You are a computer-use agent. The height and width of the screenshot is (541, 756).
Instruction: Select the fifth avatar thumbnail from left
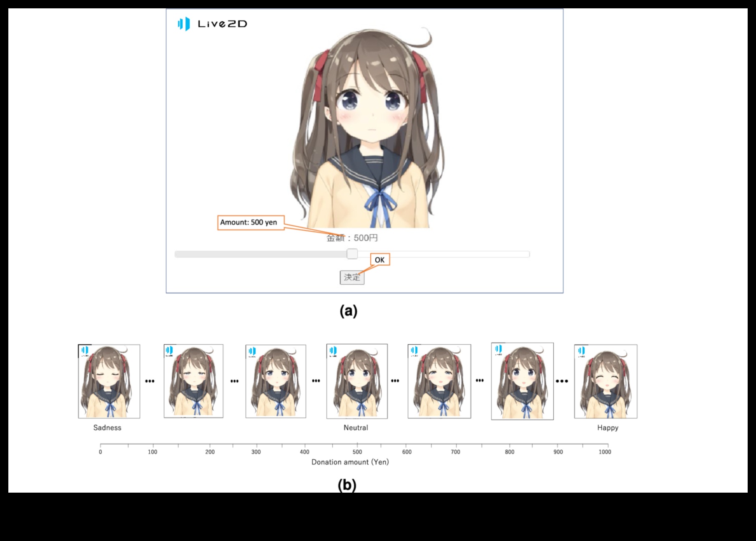pos(439,381)
